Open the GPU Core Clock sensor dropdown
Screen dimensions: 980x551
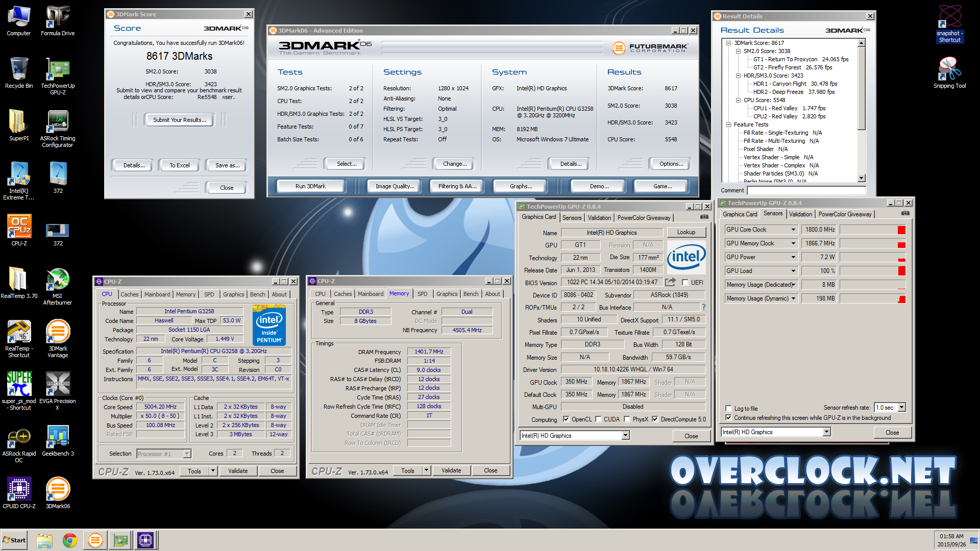click(793, 230)
